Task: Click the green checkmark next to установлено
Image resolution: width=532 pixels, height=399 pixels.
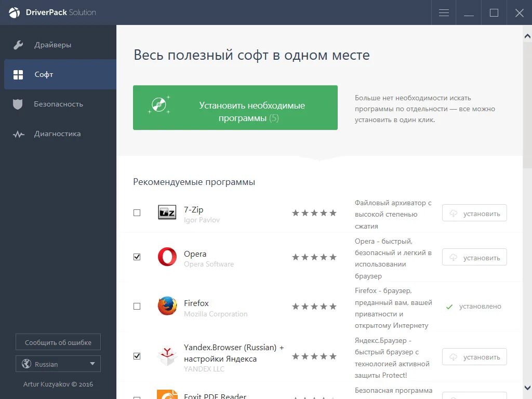Action: tap(449, 307)
